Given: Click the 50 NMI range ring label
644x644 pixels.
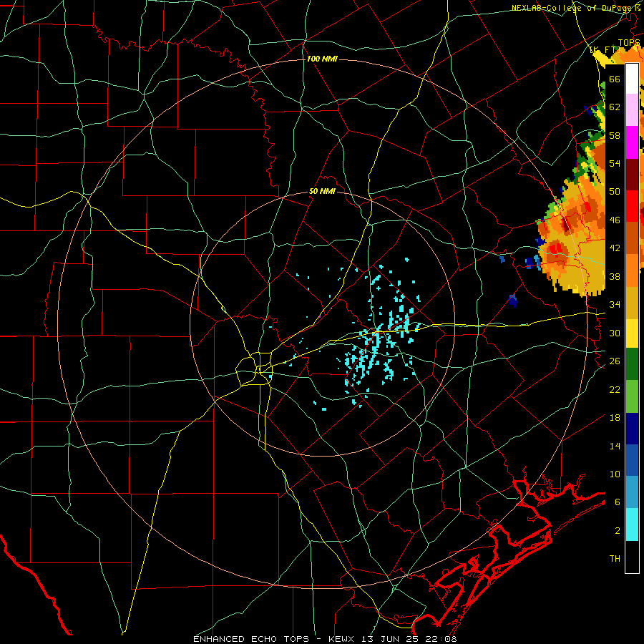Looking at the screenshot, I should click(x=322, y=191).
